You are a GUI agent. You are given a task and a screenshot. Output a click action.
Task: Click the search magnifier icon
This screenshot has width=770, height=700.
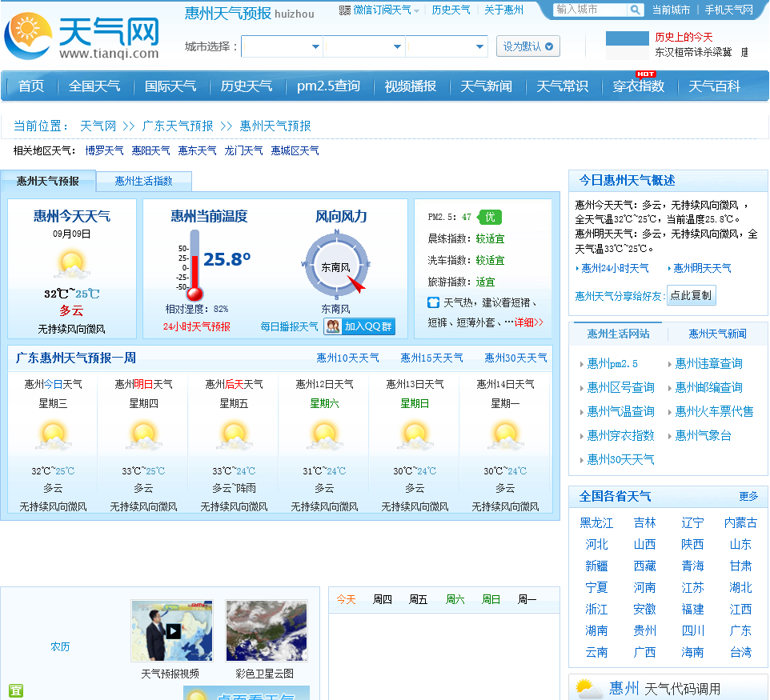click(635, 10)
